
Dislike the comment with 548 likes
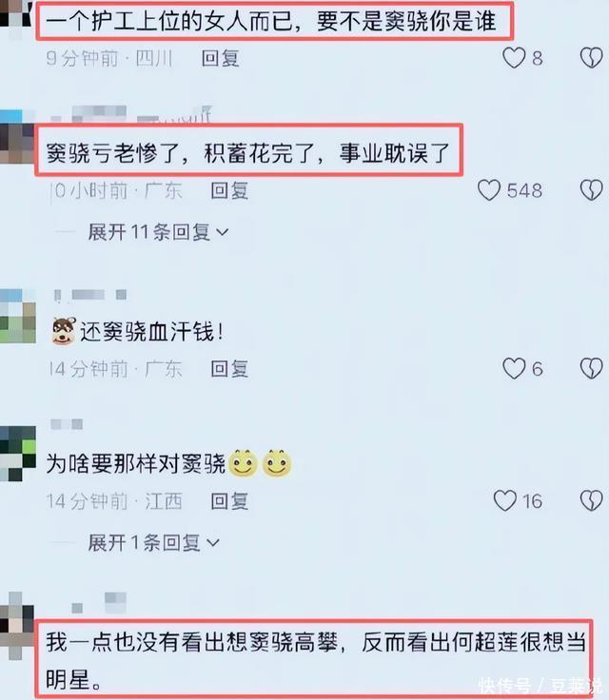point(591,190)
